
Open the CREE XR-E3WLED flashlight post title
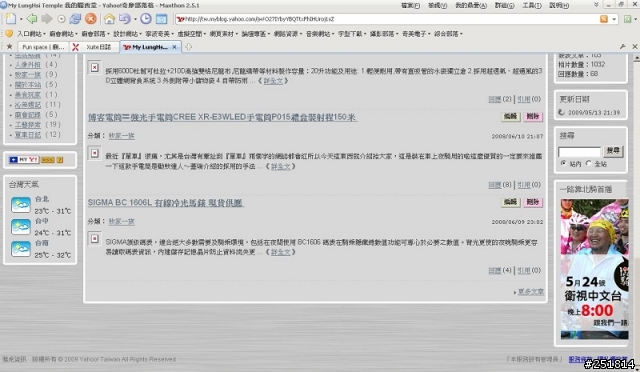coord(222,117)
